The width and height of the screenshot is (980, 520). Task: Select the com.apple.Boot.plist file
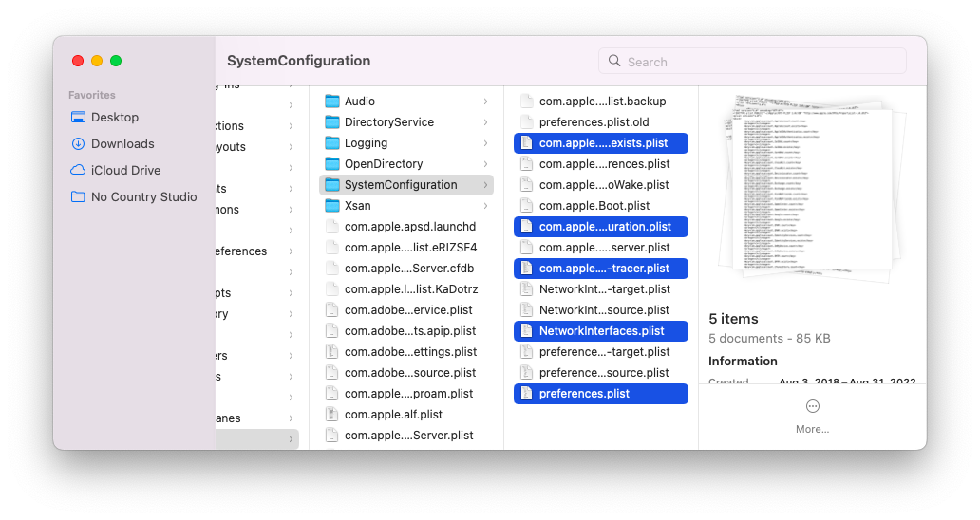[x=594, y=206]
